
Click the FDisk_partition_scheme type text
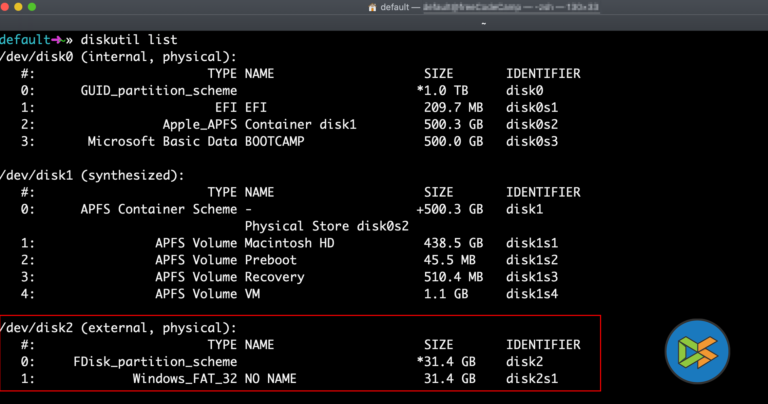pyautogui.click(x=155, y=361)
